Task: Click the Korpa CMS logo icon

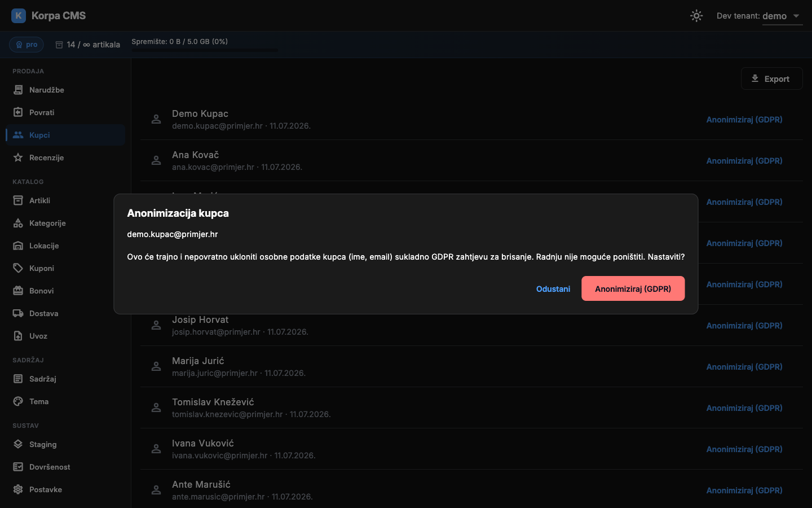Action: (x=19, y=16)
